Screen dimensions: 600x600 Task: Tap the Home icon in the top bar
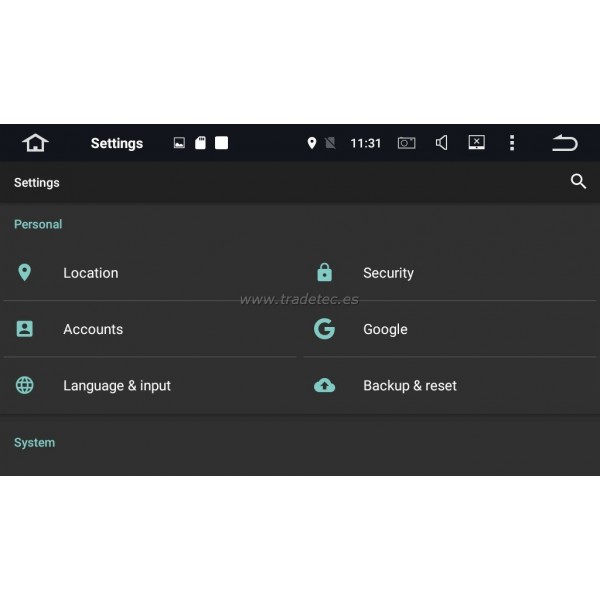click(35, 143)
